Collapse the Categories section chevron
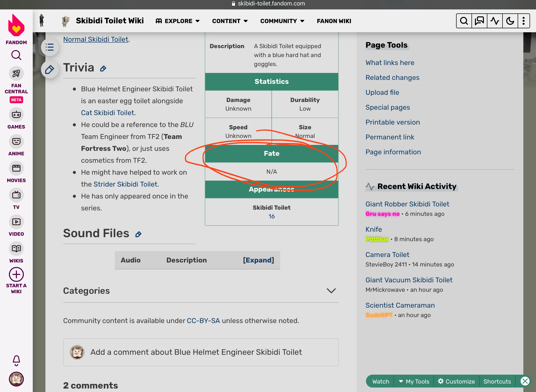This screenshot has height=392, width=536. [332, 291]
